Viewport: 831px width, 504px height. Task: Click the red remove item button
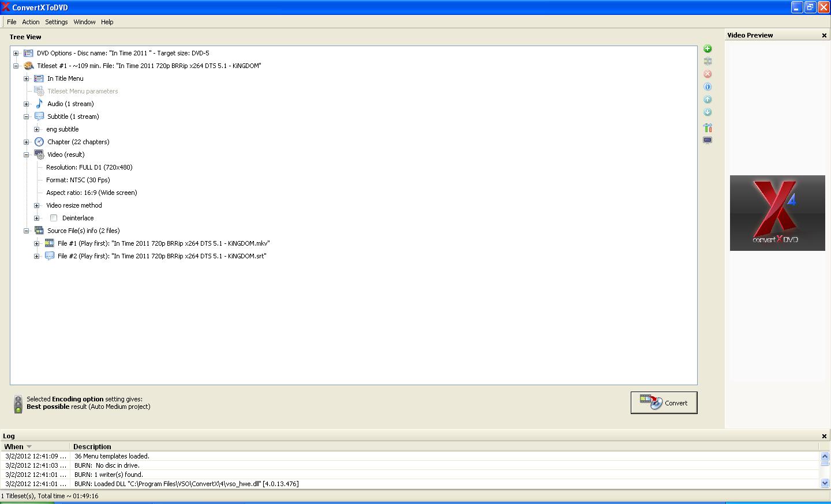pyautogui.click(x=708, y=74)
